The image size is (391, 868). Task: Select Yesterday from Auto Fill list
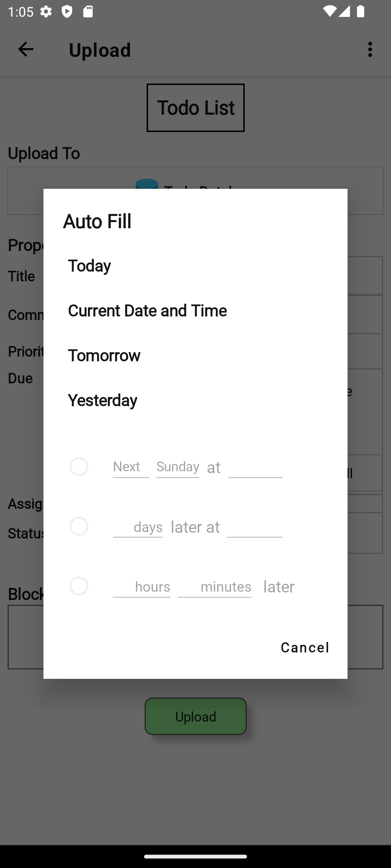(102, 400)
